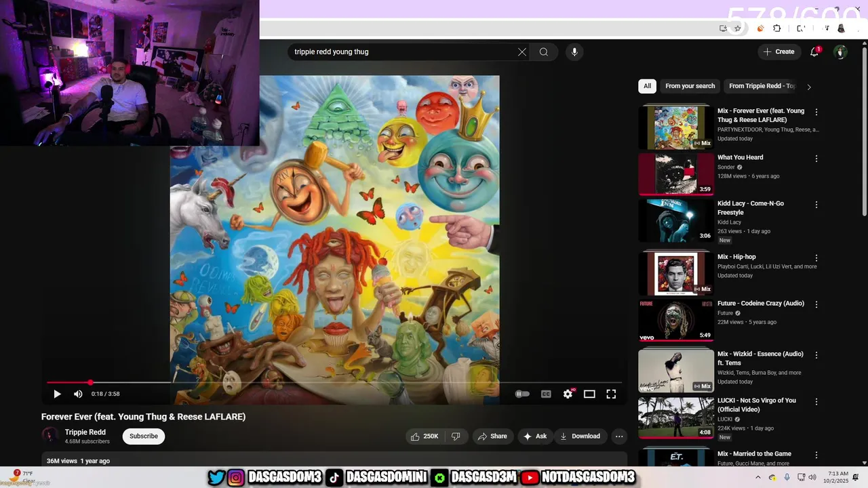Open What You Heard video thumbnail
Image resolution: width=868 pixels, height=488 pixels.
(x=676, y=174)
